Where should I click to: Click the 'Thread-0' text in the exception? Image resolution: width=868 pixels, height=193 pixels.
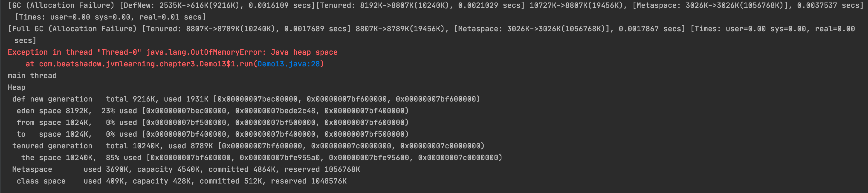(x=119, y=52)
